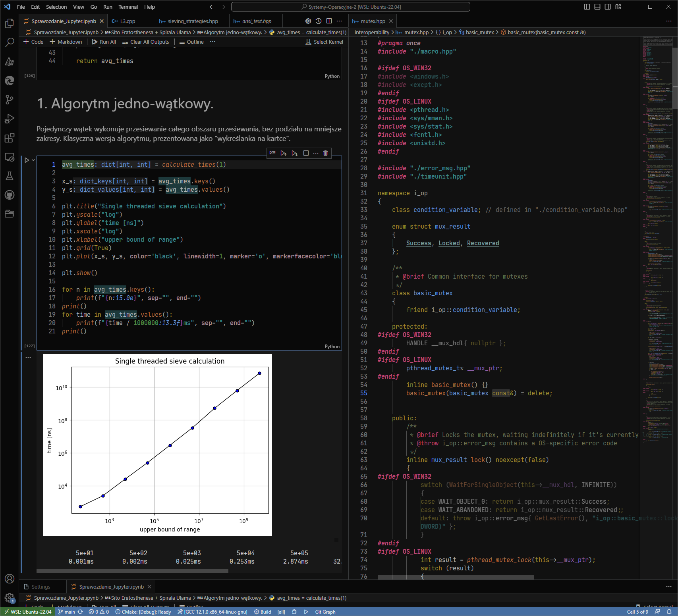The width and height of the screenshot is (678, 616).
Task: Customize layout button in title bar
Action: [x=618, y=7]
